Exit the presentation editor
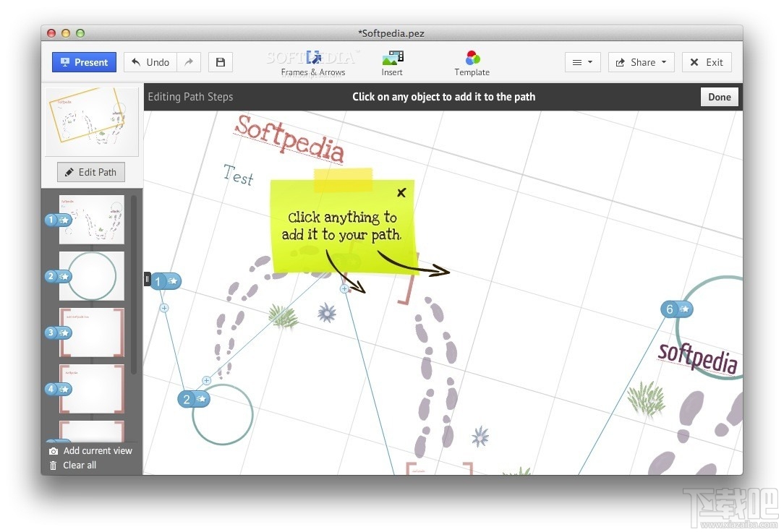784x532 pixels. [x=707, y=62]
